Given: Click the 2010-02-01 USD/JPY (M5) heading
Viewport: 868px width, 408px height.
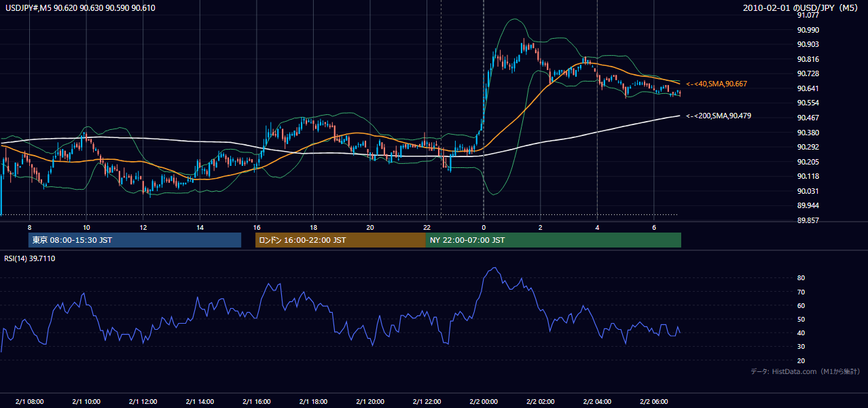Looking at the screenshot, I should point(801,8).
